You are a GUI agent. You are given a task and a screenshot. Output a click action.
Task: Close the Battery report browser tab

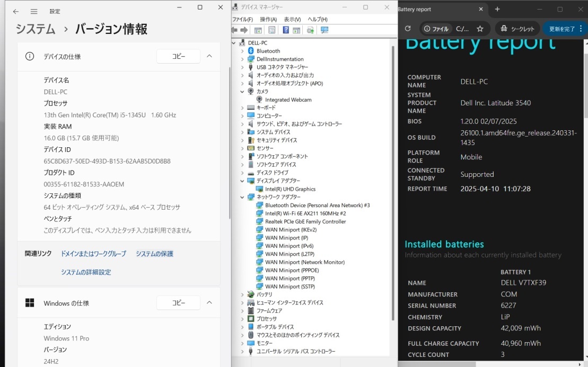click(481, 9)
